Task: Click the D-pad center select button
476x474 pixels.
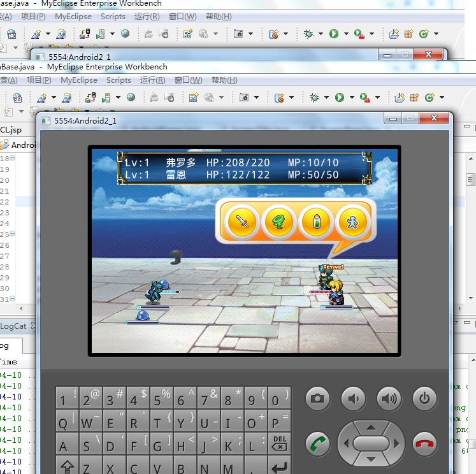Action: pyautogui.click(x=371, y=443)
